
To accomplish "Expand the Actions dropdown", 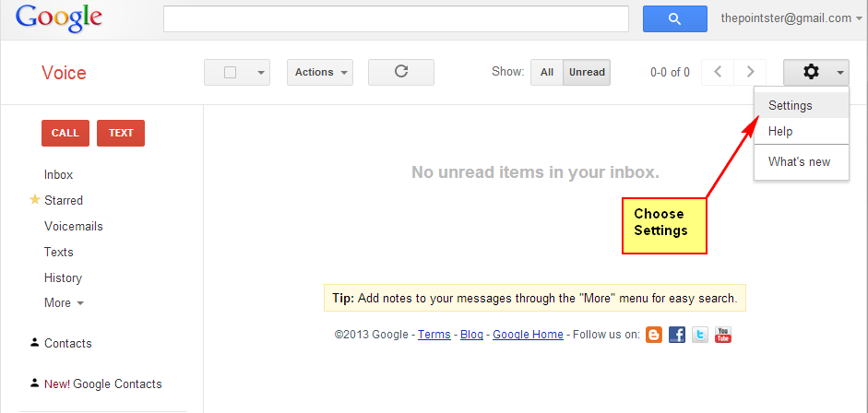I will pos(320,73).
